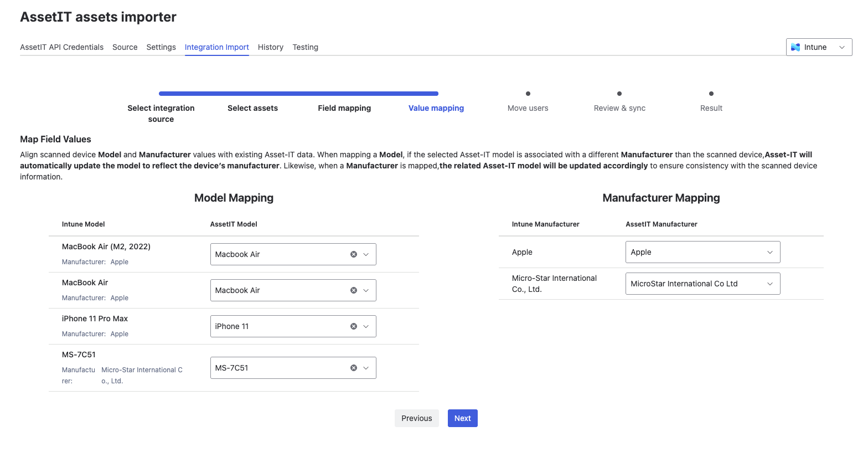Screen dimensions: 868x457
Task: Jump to the Review & sync step
Action: (619, 107)
